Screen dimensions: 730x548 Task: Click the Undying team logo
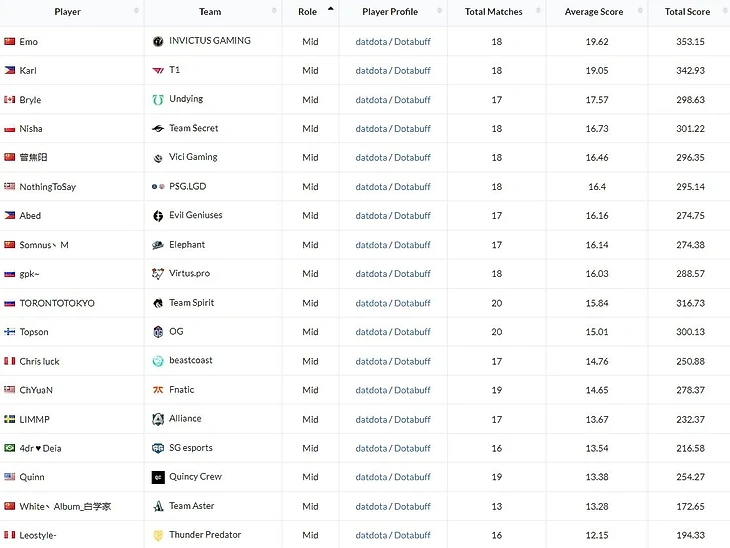tap(158, 100)
